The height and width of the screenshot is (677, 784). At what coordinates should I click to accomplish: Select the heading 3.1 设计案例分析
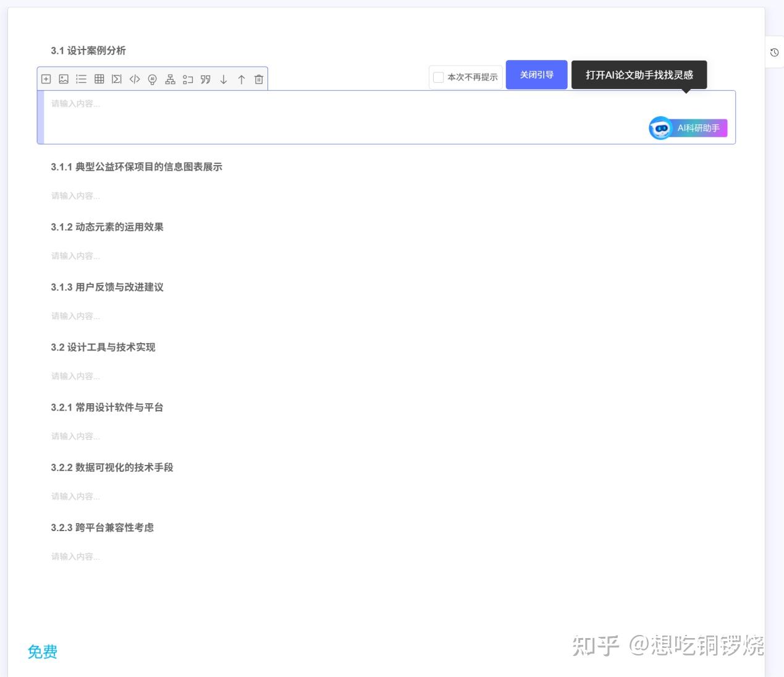(88, 51)
